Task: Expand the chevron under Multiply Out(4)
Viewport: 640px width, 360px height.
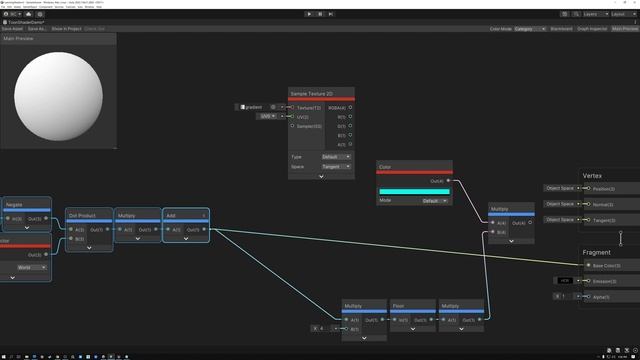Action: pos(511,241)
